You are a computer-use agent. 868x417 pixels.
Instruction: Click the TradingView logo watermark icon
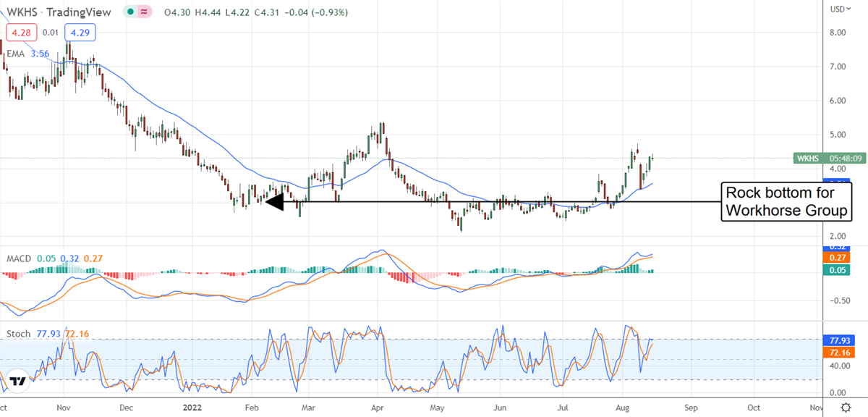[x=18, y=381]
